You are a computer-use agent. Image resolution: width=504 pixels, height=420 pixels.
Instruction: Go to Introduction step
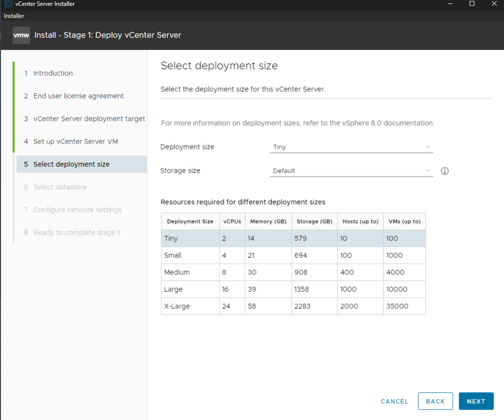coord(53,73)
